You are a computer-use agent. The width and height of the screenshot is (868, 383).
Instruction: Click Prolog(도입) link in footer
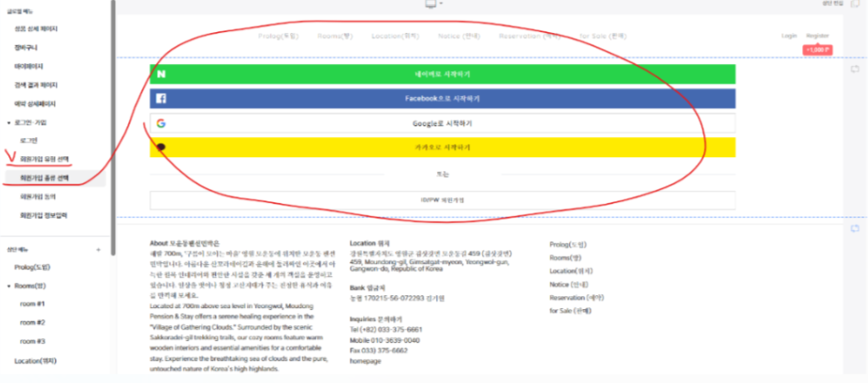[x=568, y=245]
